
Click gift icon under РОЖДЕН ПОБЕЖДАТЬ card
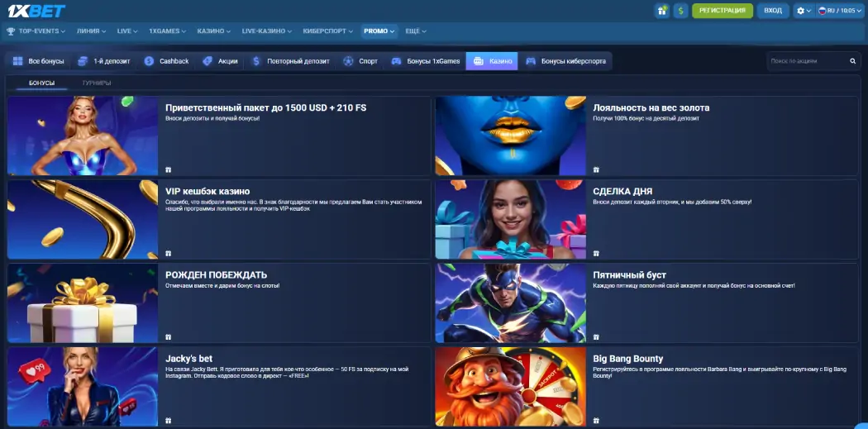point(169,337)
